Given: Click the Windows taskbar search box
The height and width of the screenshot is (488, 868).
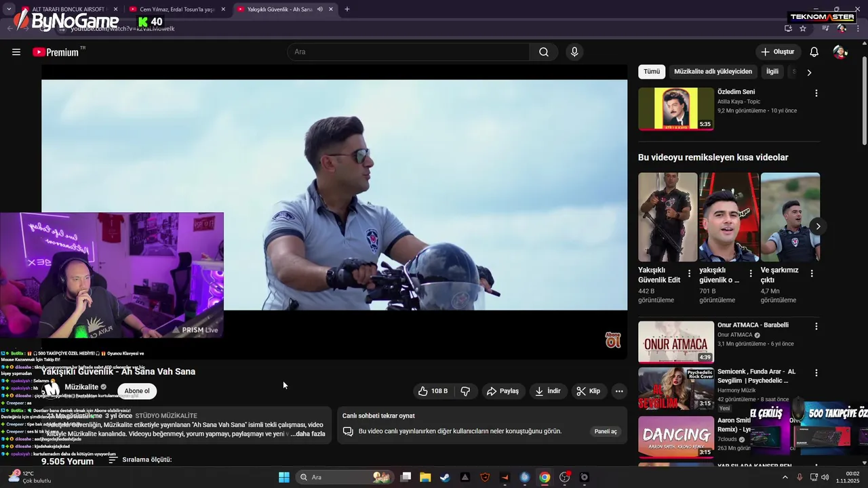Looking at the screenshot, I should [x=344, y=477].
